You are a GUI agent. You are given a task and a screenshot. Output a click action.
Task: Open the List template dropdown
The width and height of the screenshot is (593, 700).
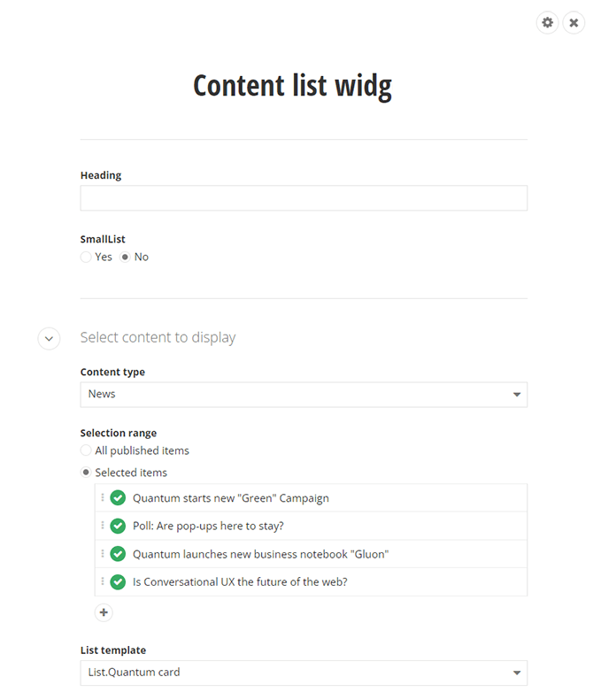[304, 673]
